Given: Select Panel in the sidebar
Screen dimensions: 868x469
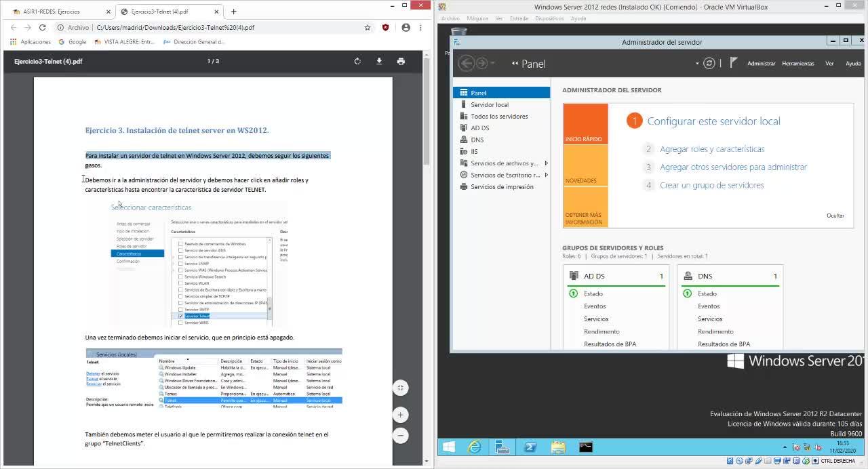Looking at the screenshot, I should [x=501, y=93].
